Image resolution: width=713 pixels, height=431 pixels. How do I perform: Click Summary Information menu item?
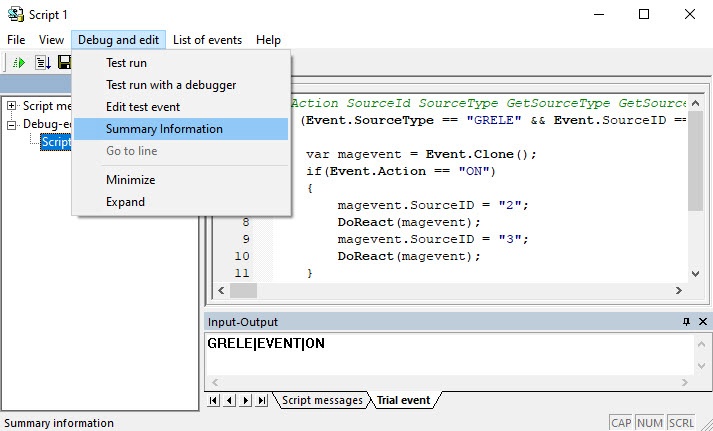(x=164, y=129)
